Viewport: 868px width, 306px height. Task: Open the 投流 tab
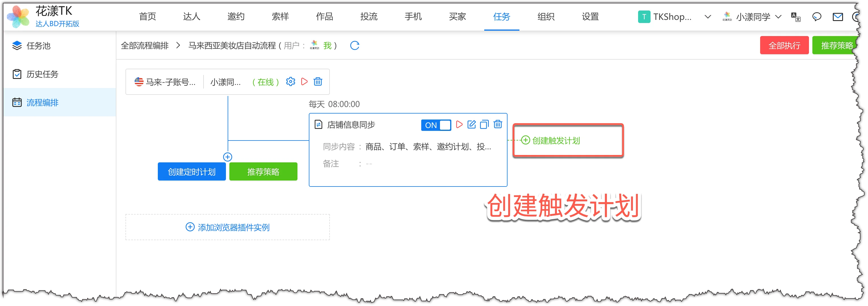coord(369,16)
